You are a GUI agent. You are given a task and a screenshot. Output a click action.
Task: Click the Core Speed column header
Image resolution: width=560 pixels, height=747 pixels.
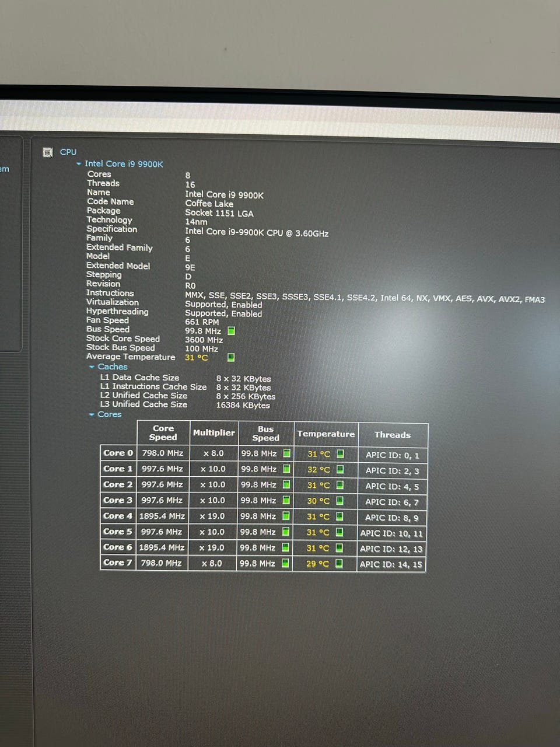tap(163, 432)
